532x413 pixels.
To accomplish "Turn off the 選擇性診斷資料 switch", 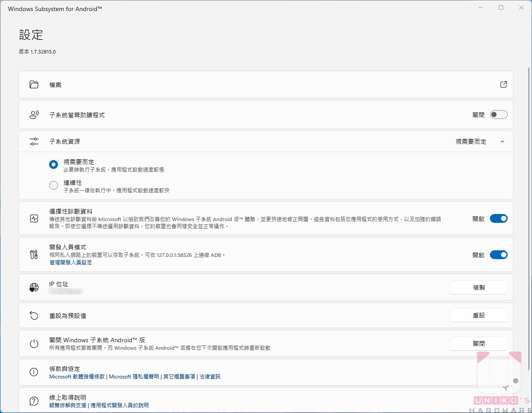I will [x=498, y=218].
